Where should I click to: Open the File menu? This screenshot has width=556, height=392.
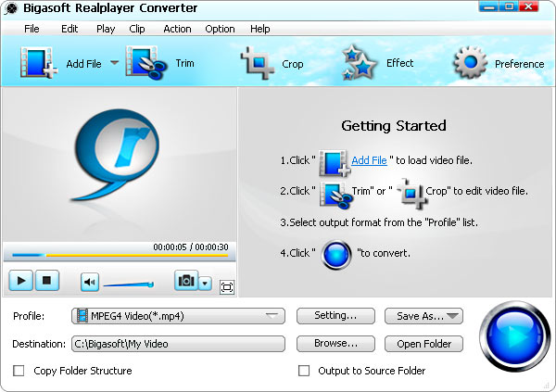click(x=32, y=29)
